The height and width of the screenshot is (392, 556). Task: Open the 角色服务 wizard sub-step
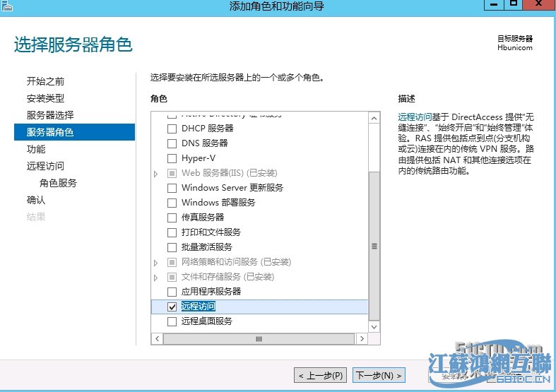coord(58,183)
